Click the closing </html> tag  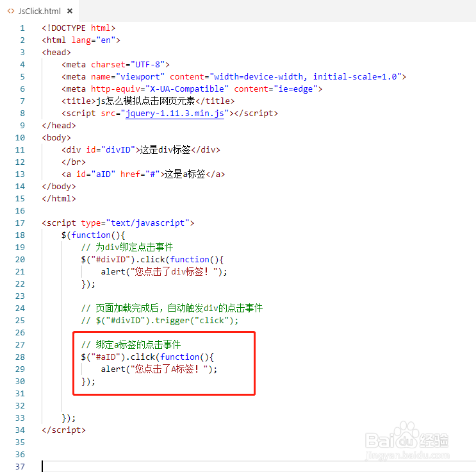click(x=59, y=198)
